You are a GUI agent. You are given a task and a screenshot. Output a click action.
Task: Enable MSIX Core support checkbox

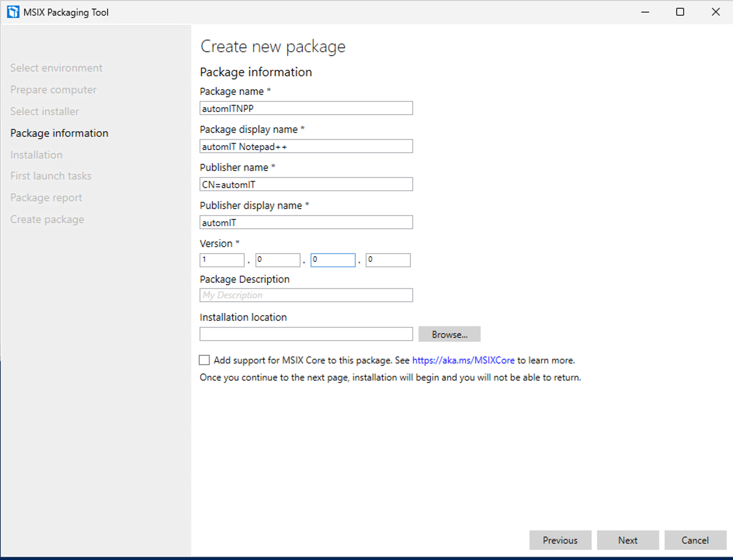point(204,360)
